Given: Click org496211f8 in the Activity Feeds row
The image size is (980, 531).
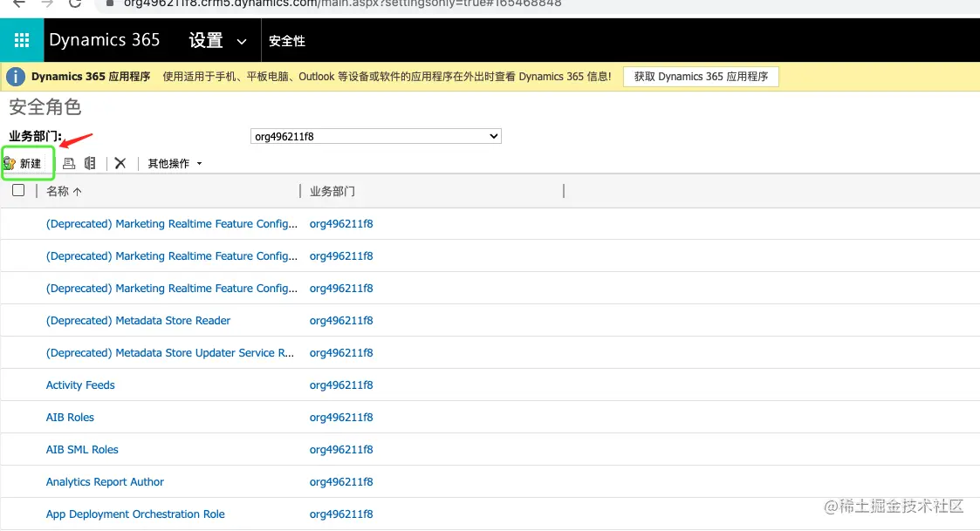Looking at the screenshot, I should pos(341,385).
